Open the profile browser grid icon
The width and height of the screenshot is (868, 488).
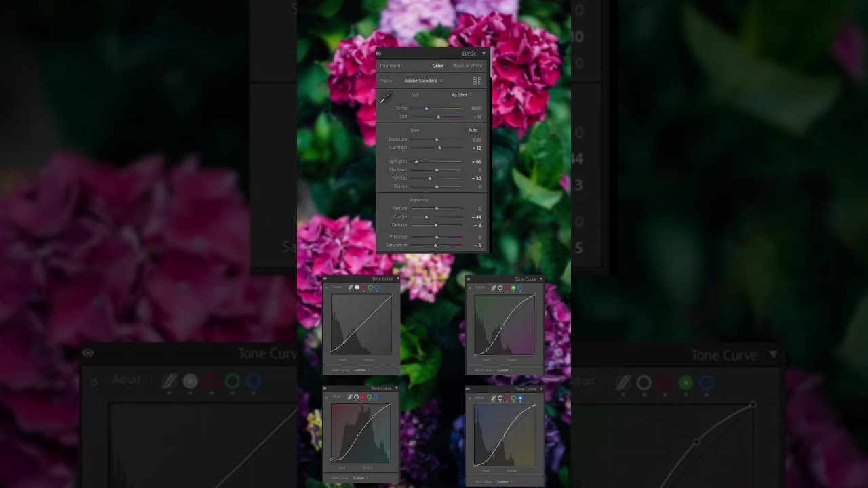pos(477,81)
